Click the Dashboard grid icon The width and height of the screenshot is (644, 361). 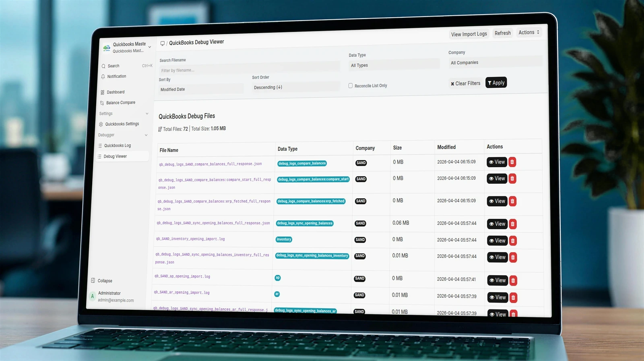103,92
